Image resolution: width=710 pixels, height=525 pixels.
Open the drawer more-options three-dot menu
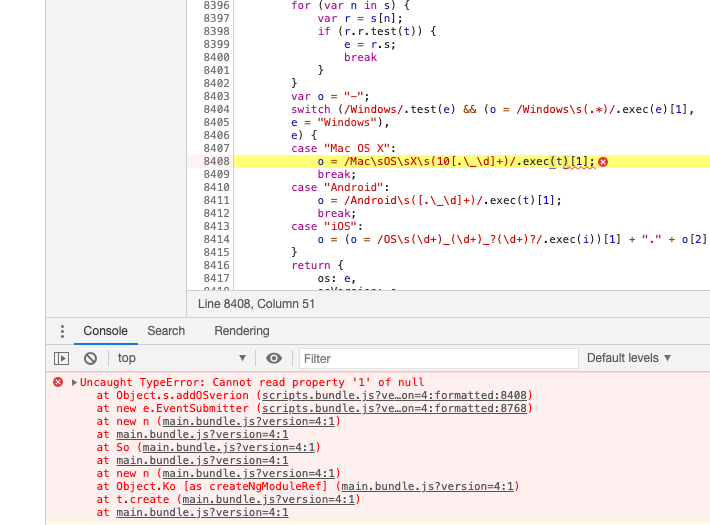(62, 332)
